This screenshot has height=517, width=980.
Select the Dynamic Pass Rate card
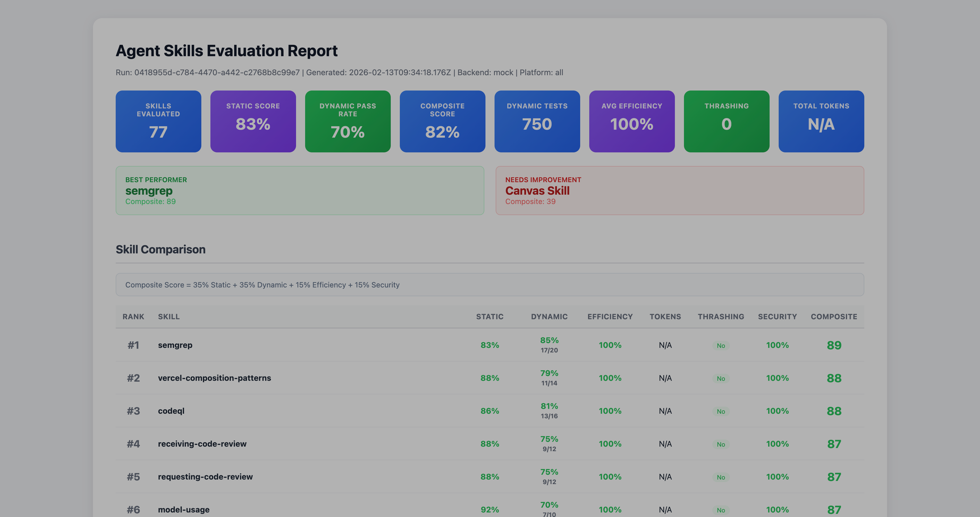[347, 121]
